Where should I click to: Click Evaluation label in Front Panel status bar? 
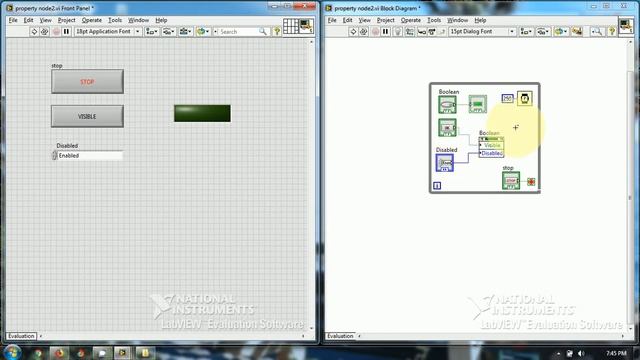coord(21,336)
